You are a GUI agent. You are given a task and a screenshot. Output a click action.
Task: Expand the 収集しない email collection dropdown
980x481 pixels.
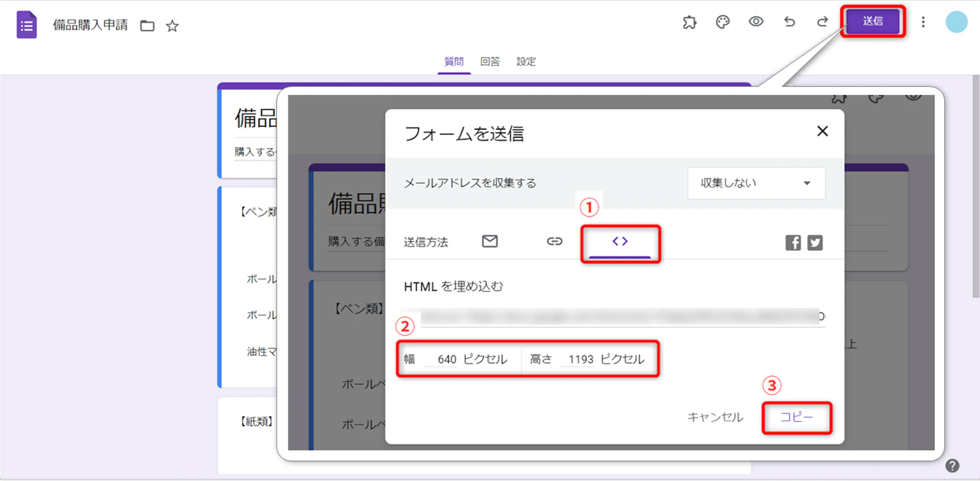tap(756, 183)
